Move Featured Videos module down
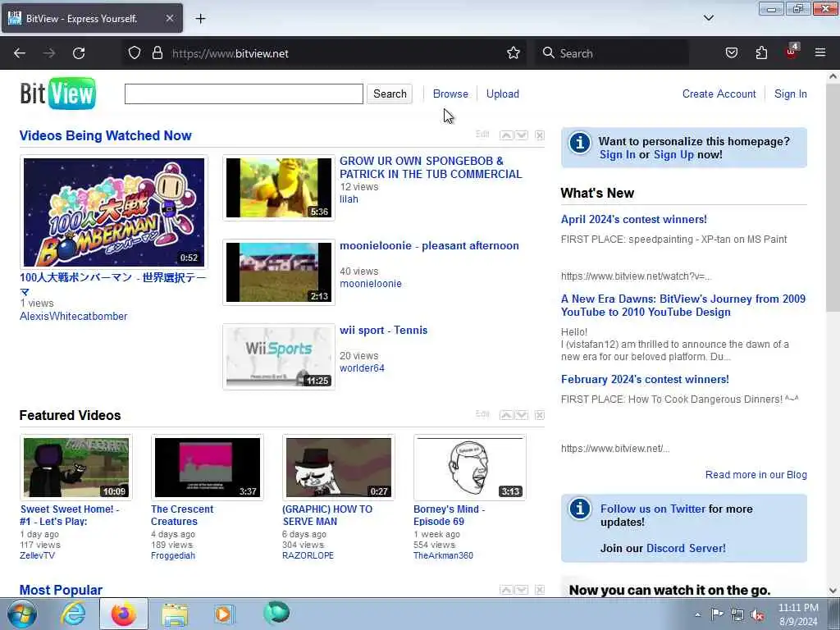This screenshot has height=630, width=840. (x=522, y=415)
